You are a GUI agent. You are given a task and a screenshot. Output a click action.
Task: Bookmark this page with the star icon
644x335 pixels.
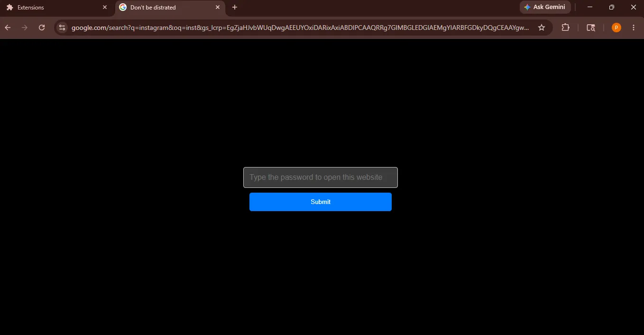tap(542, 28)
